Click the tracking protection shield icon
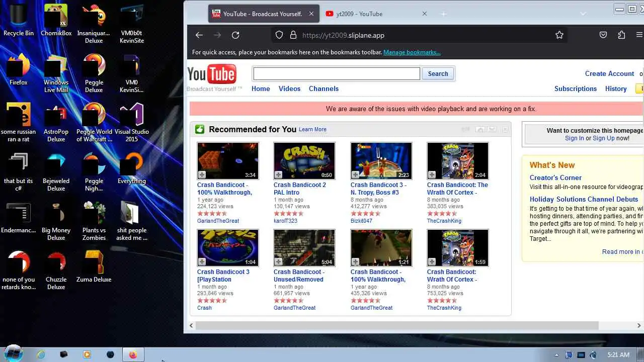The width and height of the screenshot is (644, 362). pyautogui.click(x=279, y=35)
